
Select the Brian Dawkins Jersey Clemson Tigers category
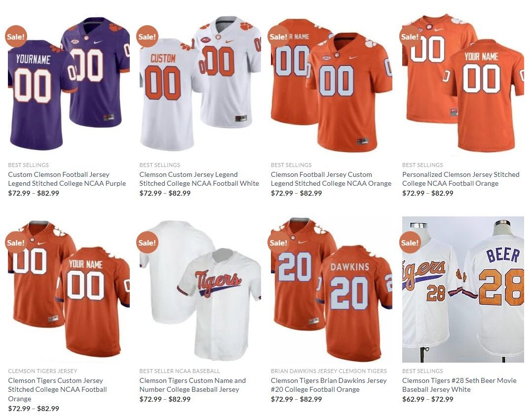tap(329, 371)
